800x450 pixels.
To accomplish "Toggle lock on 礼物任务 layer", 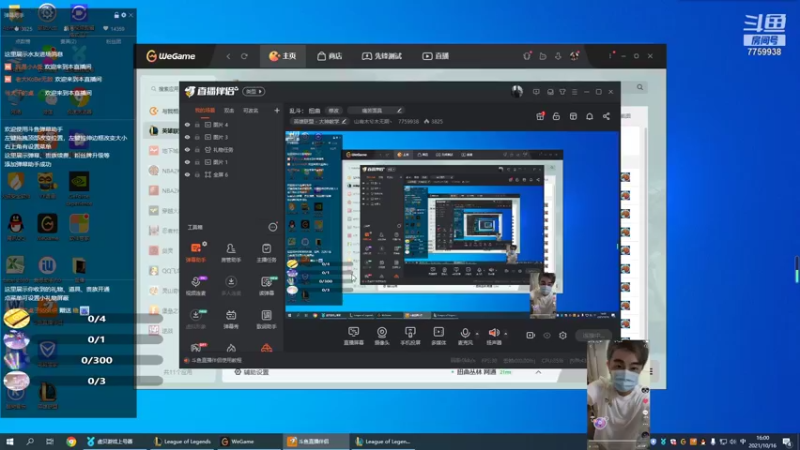I will tap(197, 149).
